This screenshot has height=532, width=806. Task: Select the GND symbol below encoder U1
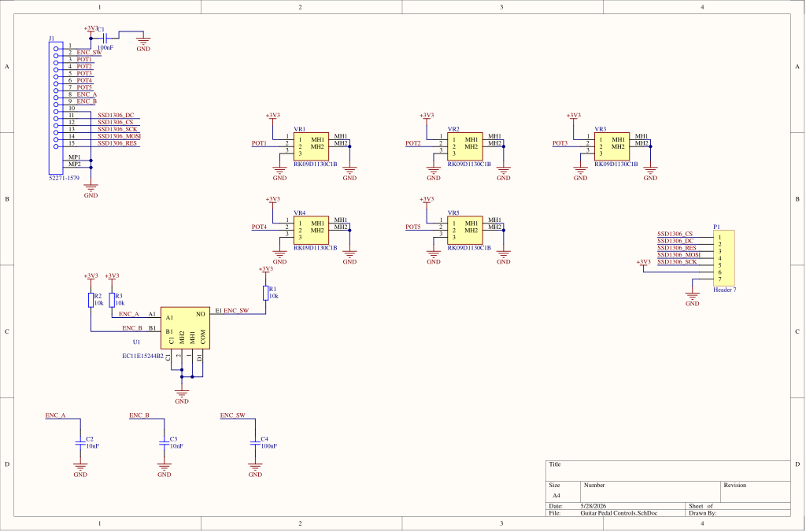pyautogui.click(x=182, y=396)
